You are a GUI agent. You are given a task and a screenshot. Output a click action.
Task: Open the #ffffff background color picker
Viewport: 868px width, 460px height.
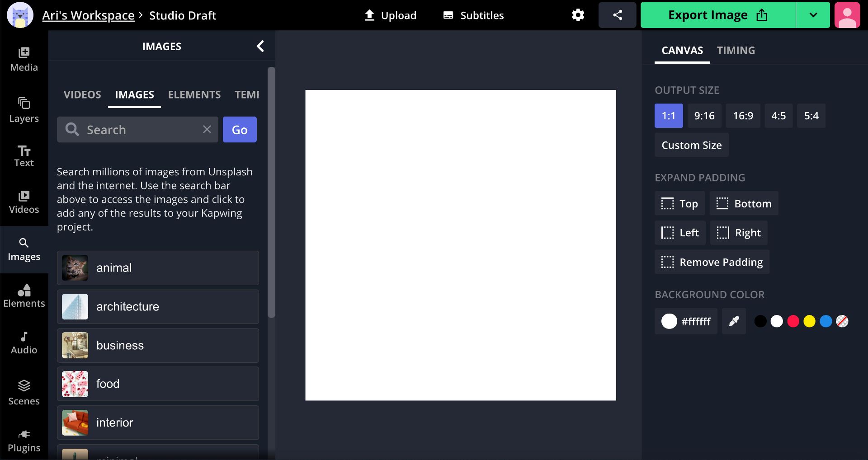tap(686, 321)
